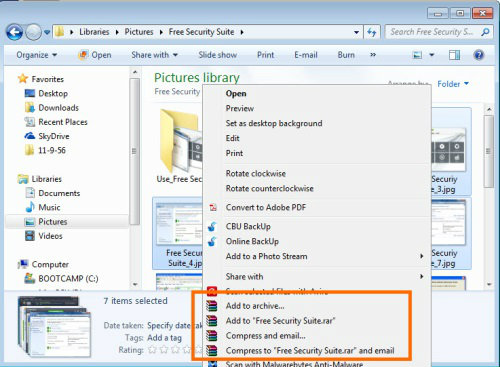Screen dimensions: 500x367
Task: Open the toolbar Share with dropdown
Action: point(154,55)
